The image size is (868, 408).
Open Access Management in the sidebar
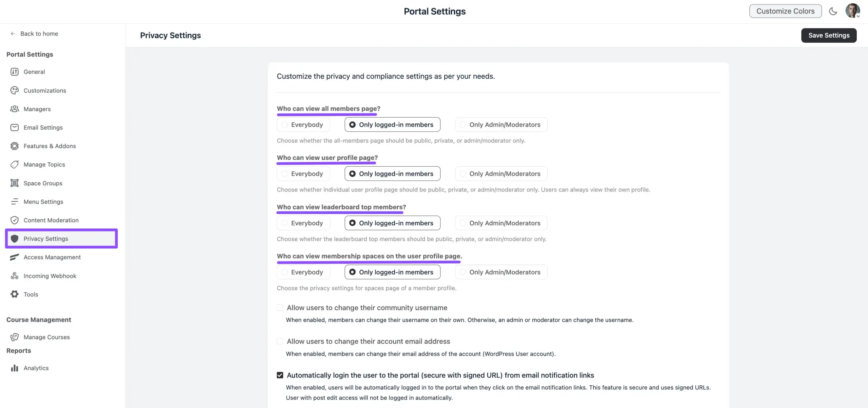point(52,257)
